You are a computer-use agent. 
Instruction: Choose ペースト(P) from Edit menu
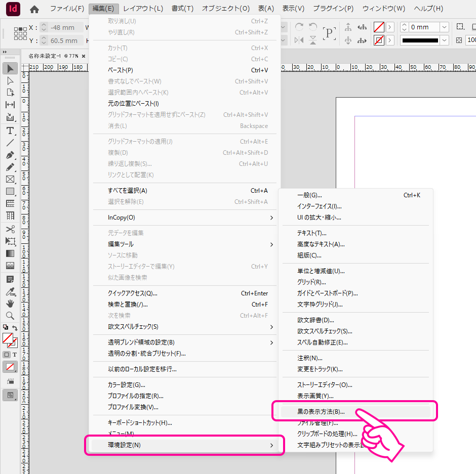tap(184, 70)
